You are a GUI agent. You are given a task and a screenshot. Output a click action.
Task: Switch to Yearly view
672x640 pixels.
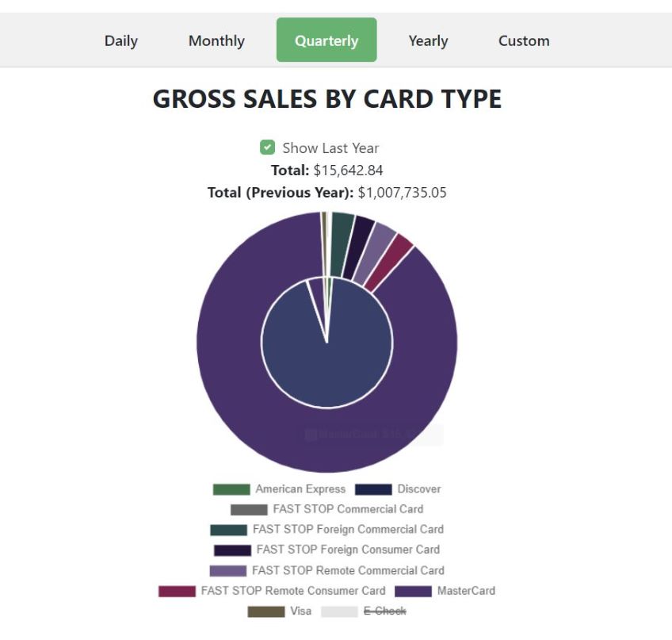point(428,40)
